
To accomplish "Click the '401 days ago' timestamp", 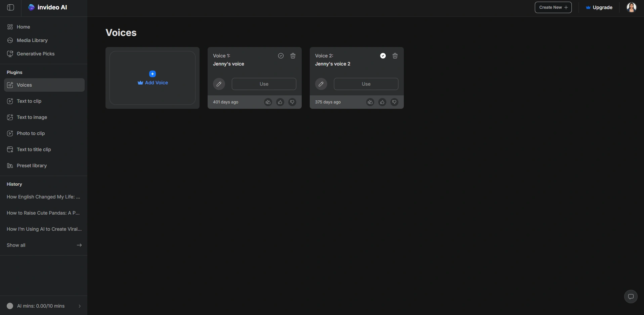I will [225, 102].
